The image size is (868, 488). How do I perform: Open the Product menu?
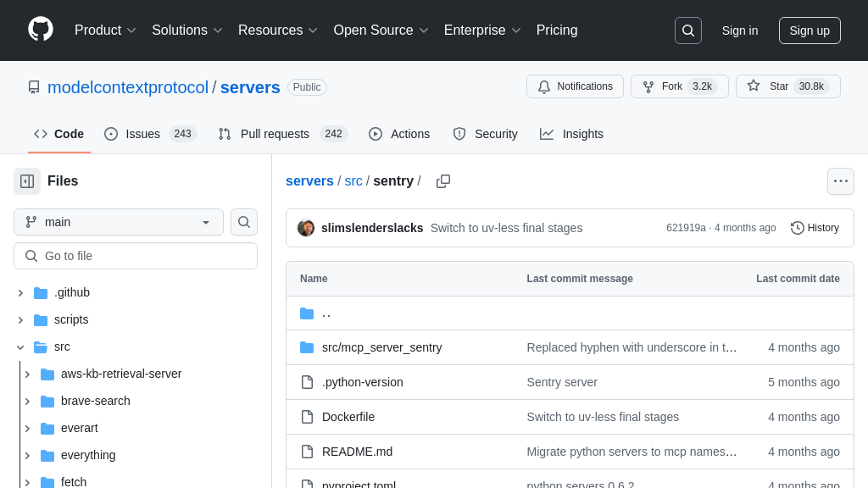[105, 30]
